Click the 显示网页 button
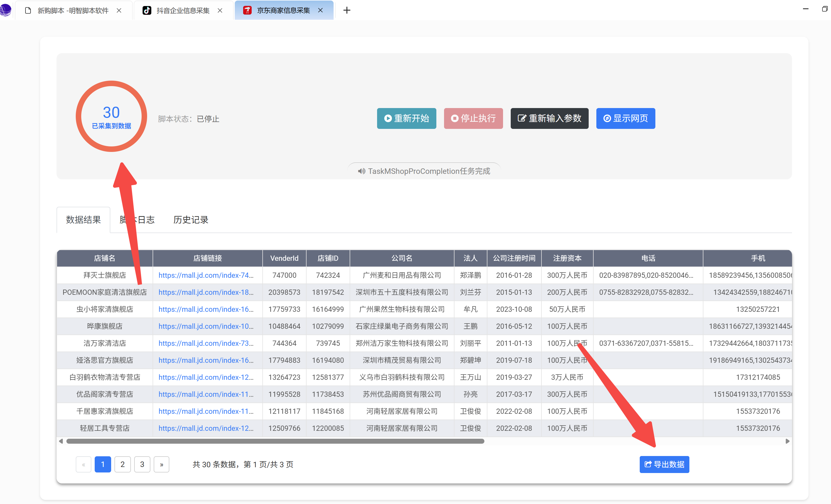 (626, 118)
